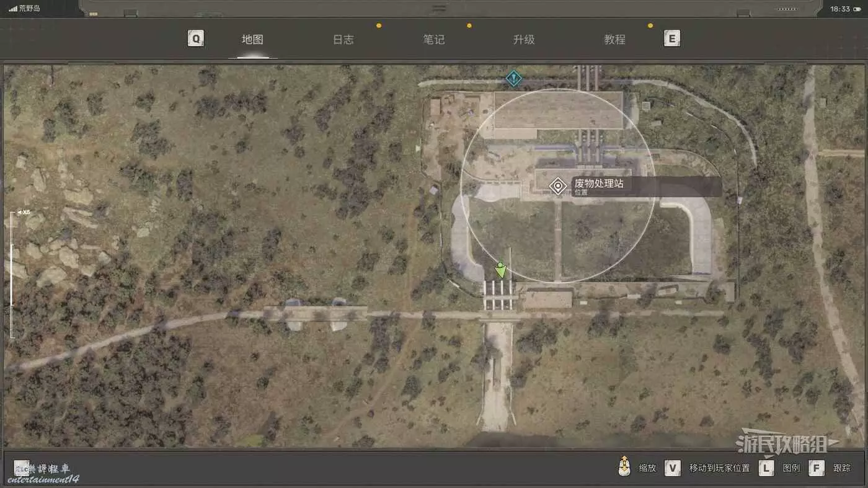Viewport: 868px width, 488px height.
Task: Click the L key legend icon
Action: coord(766,468)
